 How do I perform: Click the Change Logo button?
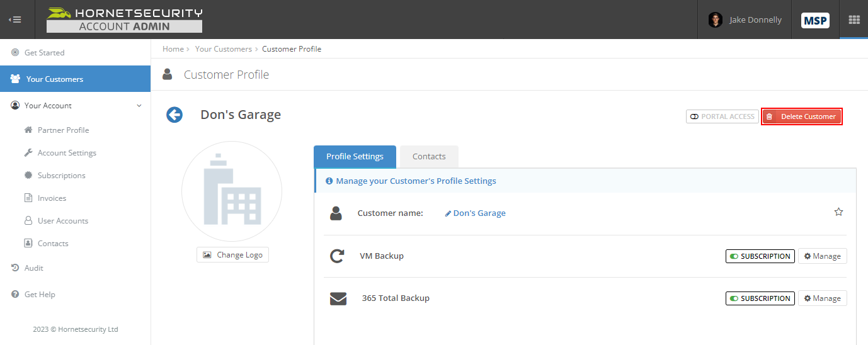(232, 255)
